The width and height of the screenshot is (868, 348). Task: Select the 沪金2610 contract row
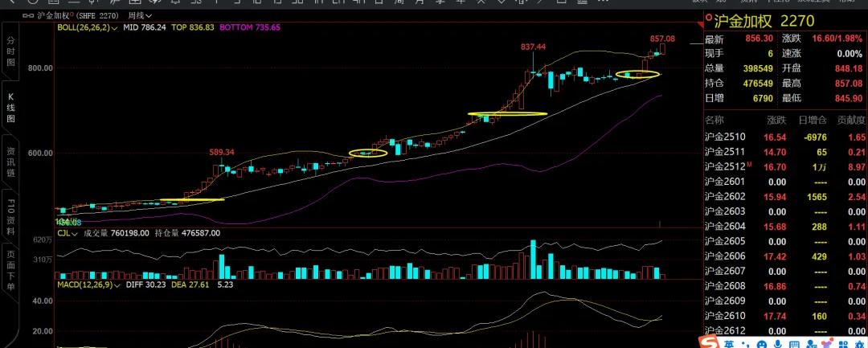(786, 316)
